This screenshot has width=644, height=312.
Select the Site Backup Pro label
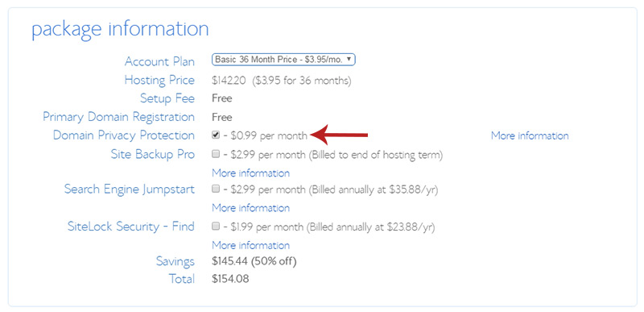point(153,154)
